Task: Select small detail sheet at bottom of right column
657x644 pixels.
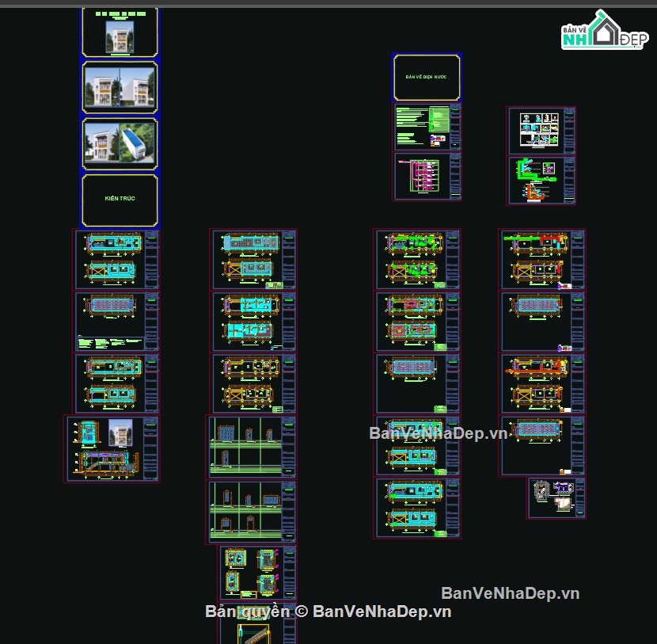Action: coord(556,498)
